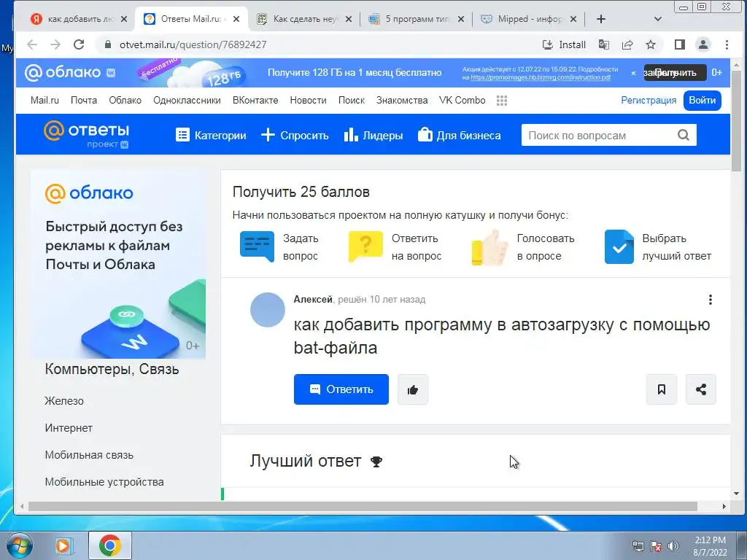
Task: Open the Mail.ru all projects grid icon
Action: pos(502,101)
